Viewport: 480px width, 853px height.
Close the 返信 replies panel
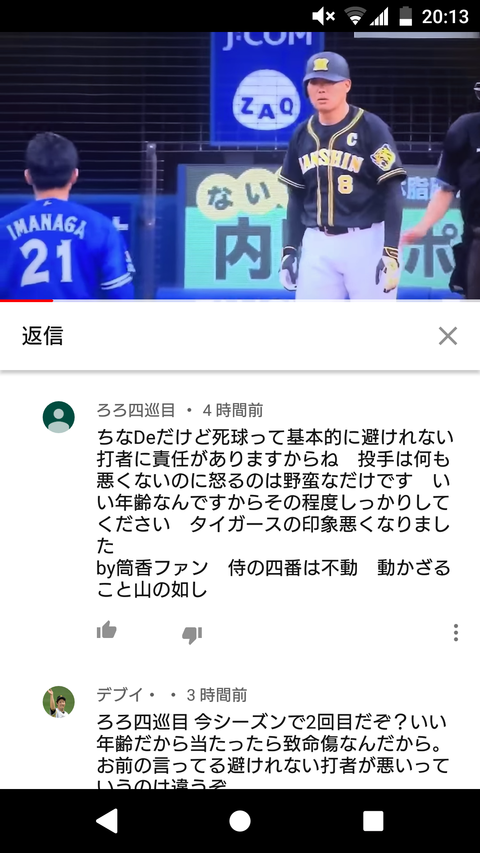447,336
